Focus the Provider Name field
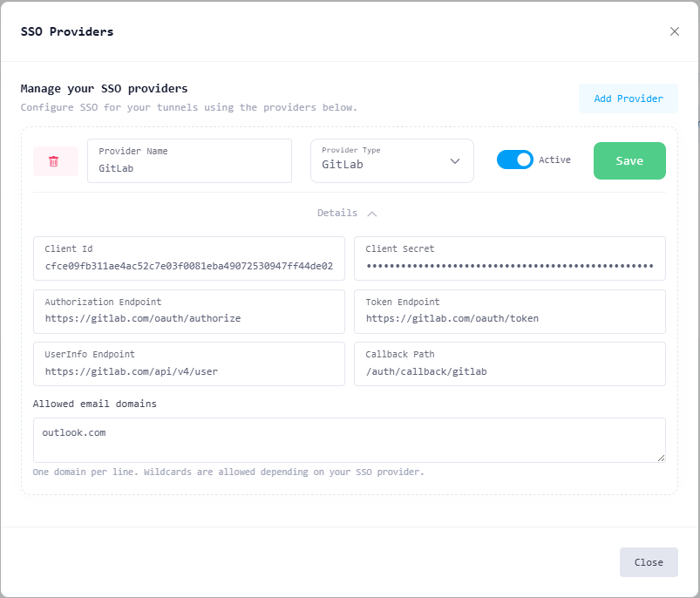700x598 pixels. point(189,169)
